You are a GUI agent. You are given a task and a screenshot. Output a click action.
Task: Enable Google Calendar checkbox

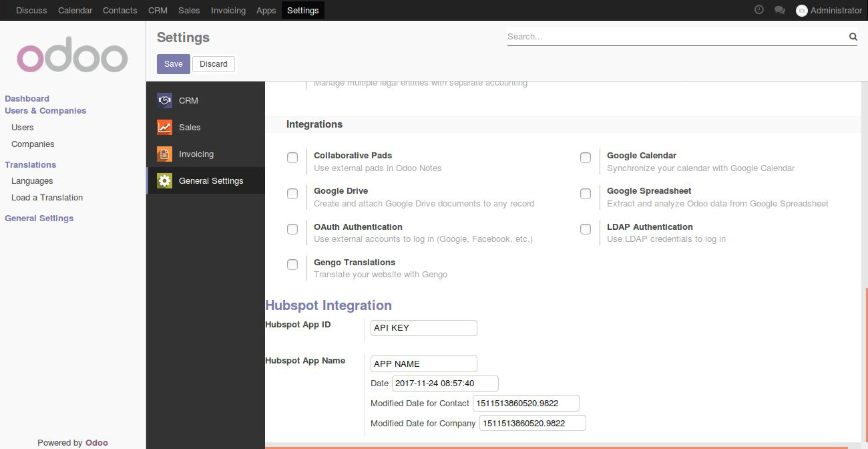pos(586,158)
